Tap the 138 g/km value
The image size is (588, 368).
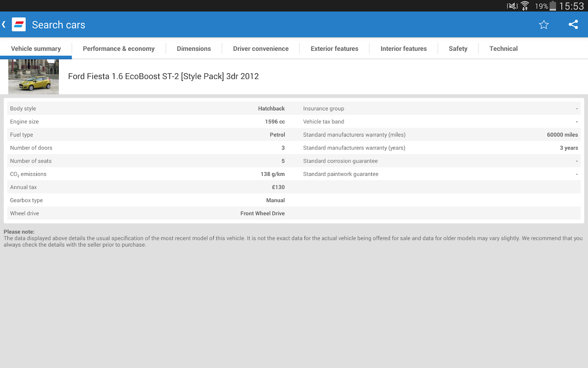[272, 174]
